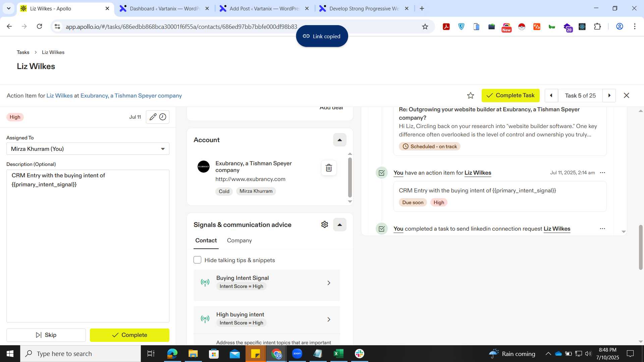Open Slack from the taskbar

pyautogui.click(x=360, y=354)
